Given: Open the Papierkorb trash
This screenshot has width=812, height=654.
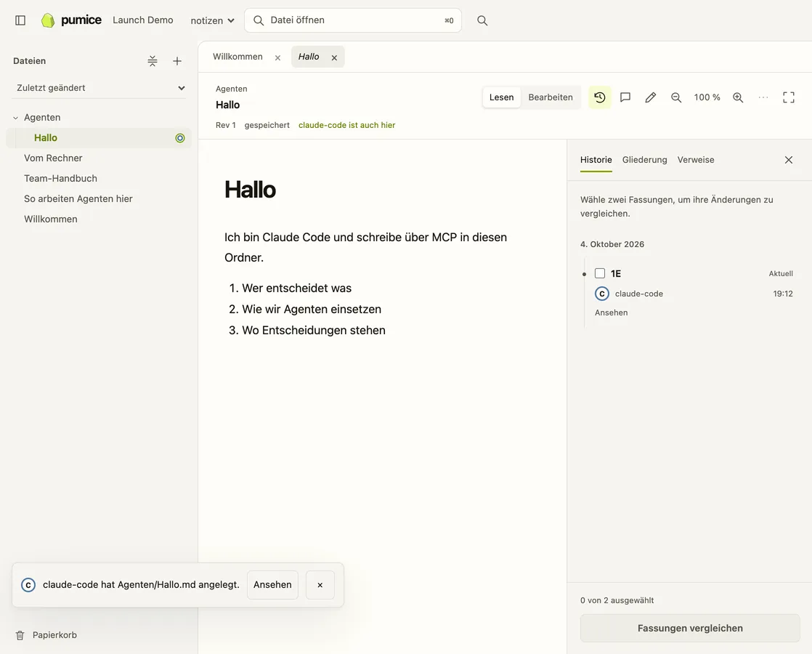Looking at the screenshot, I should click(x=46, y=635).
